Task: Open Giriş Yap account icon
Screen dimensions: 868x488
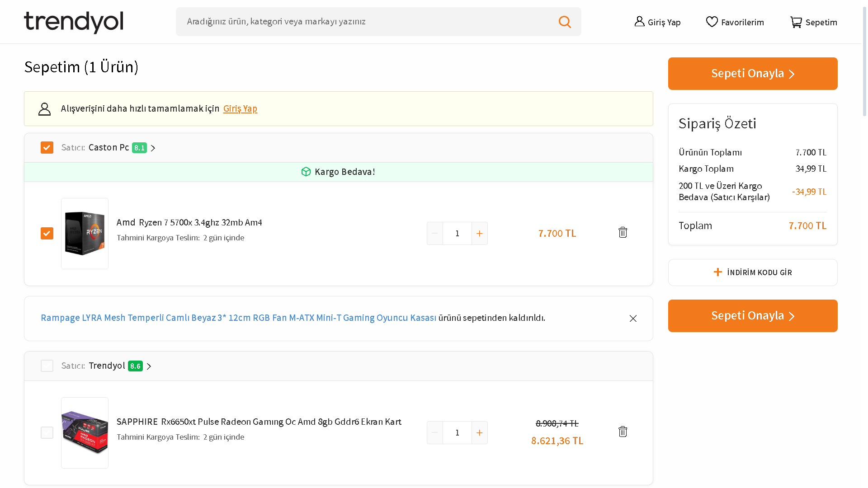Action: tap(639, 22)
